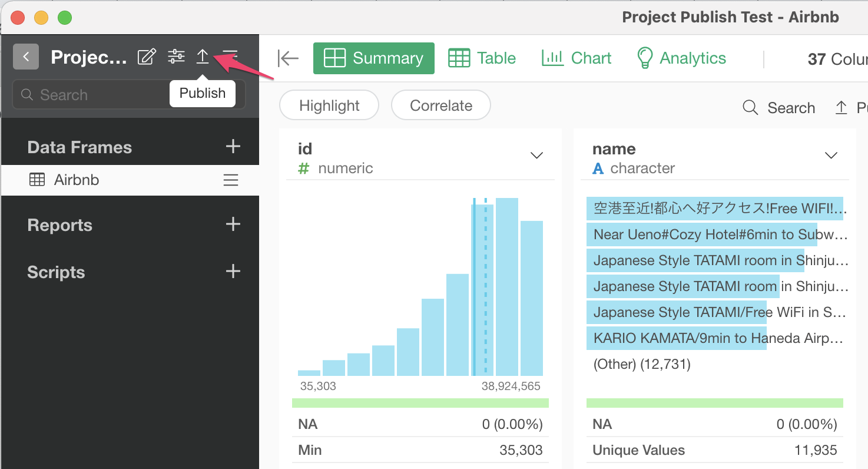Add a new Data Frame
This screenshot has height=469, width=868.
point(233,147)
